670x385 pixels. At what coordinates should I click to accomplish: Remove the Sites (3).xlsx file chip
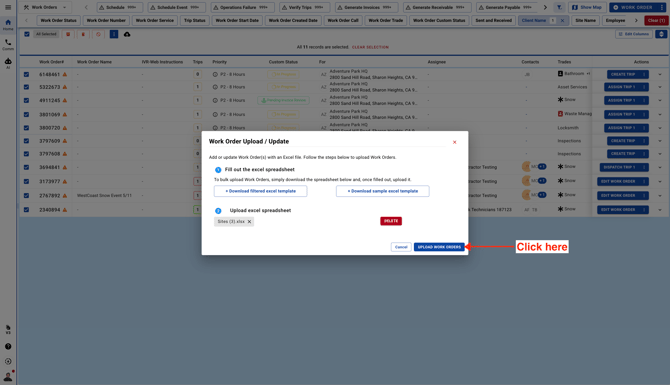pos(250,222)
